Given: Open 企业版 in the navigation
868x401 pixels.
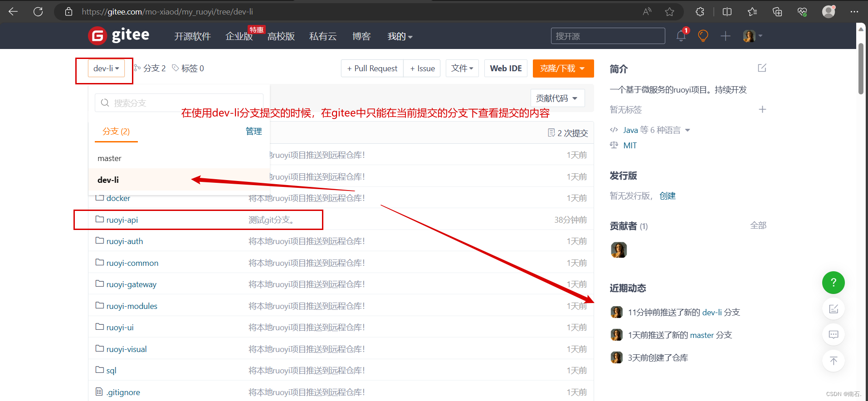Looking at the screenshot, I should [x=239, y=36].
